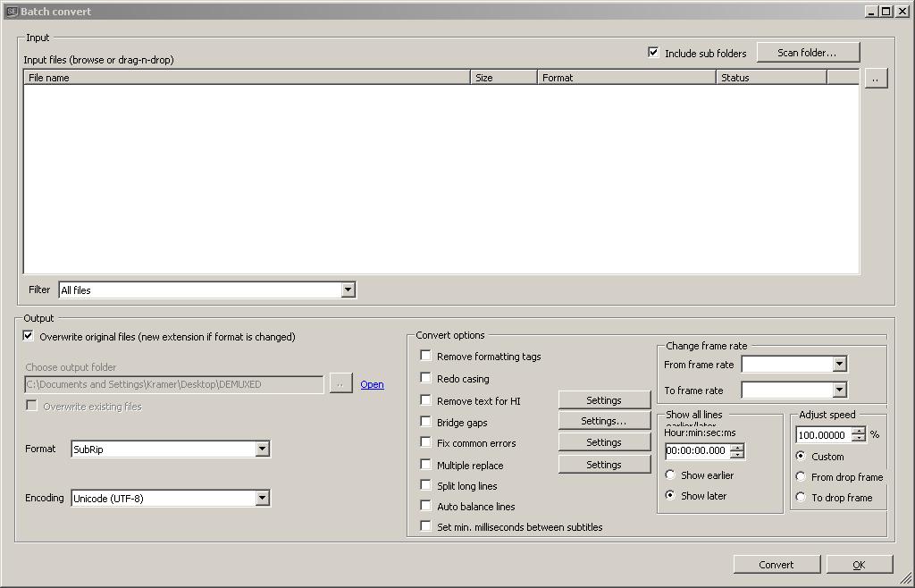Open the Filter dropdown
915x588 pixels.
[348, 290]
